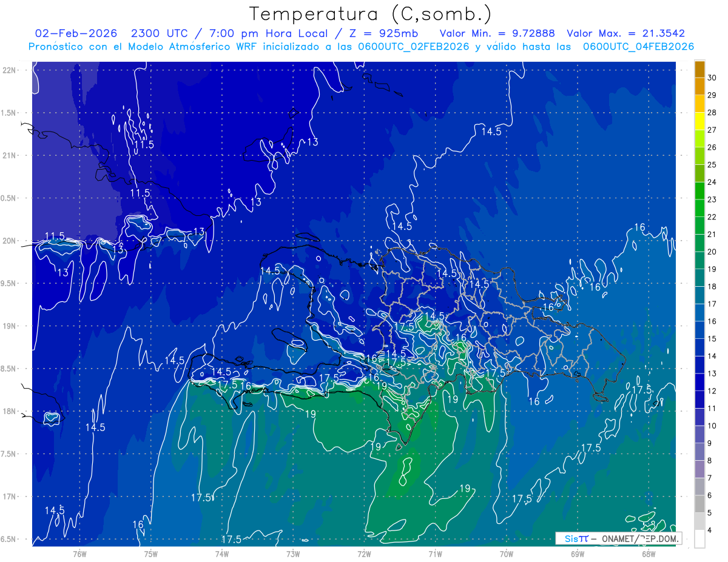Click the title "Temperatura (C,somb.)"
The height and width of the screenshot is (562, 728).
[371, 15]
